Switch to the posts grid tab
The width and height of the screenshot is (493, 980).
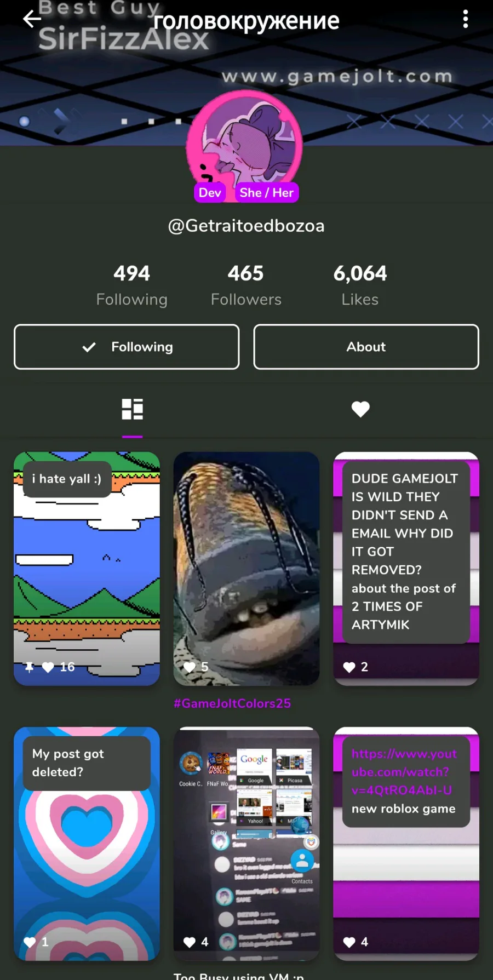pos(133,409)
